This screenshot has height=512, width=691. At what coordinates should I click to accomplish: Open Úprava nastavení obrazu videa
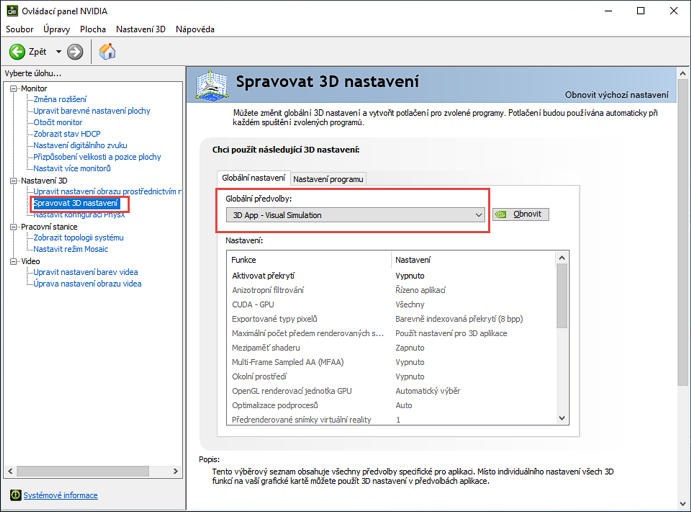coord(87,283)
